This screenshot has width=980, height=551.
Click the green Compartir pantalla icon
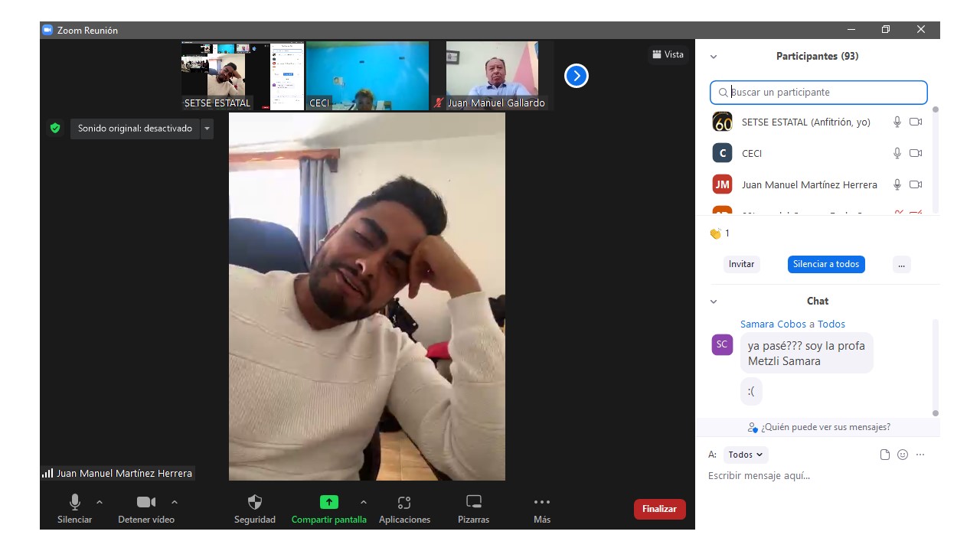pyautogui.click(x=328, y=503)
